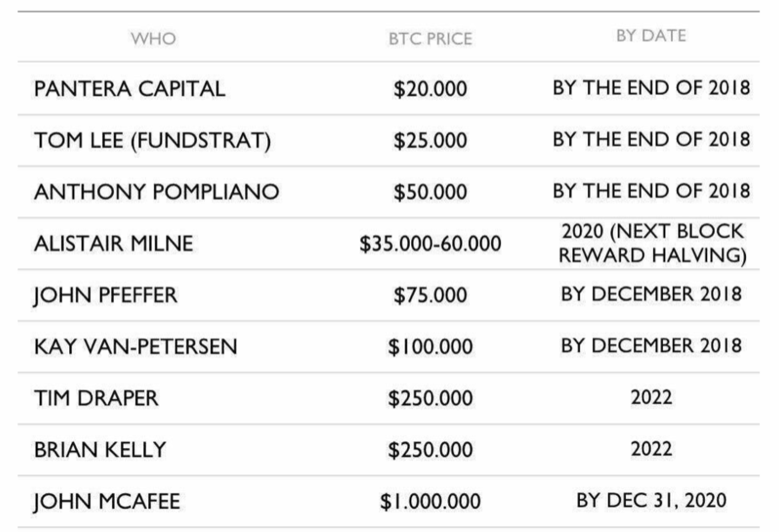Select the $75.000 price cell
779x532 pixels.
coord(430,295)
